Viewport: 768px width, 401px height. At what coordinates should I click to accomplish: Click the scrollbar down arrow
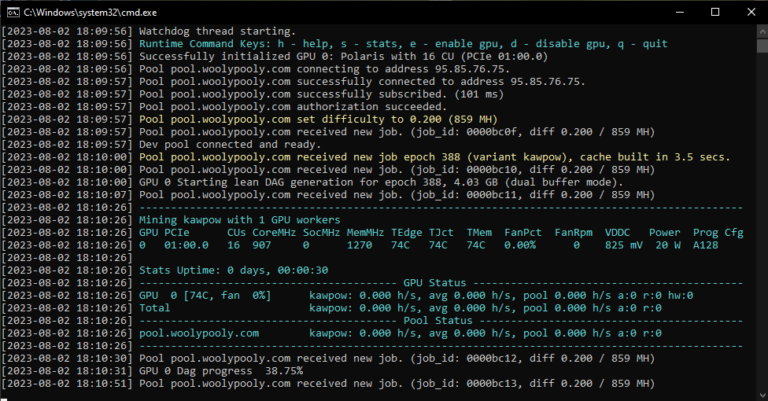point(760,393)
